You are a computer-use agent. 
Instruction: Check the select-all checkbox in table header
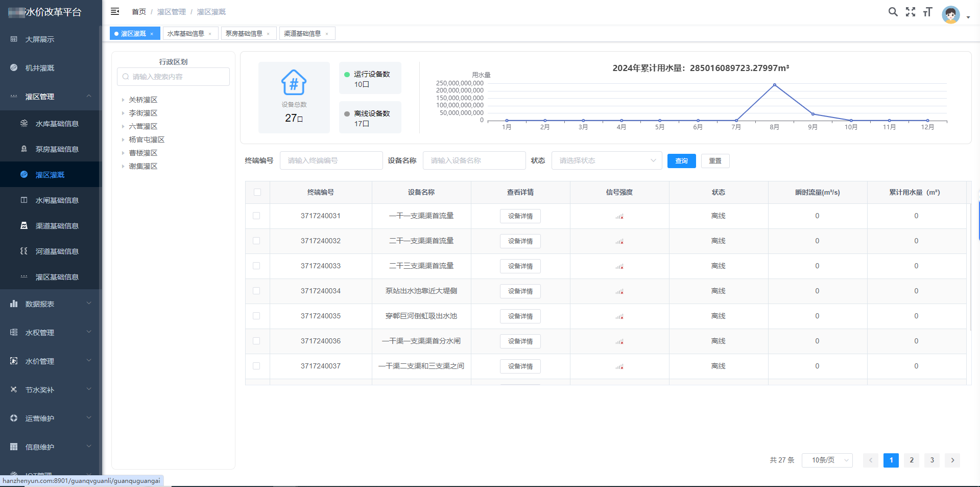coord(257,192)
